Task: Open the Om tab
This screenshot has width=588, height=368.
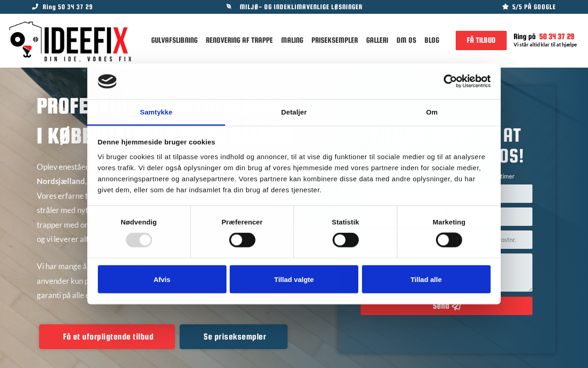Action: [432, 112]
